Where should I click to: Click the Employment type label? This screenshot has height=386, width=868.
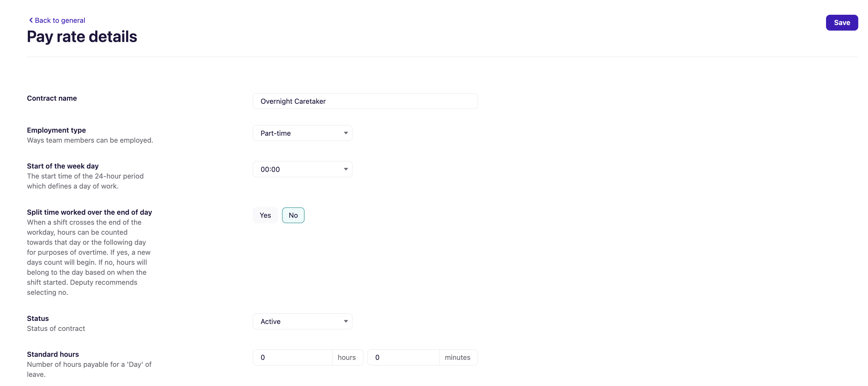56,130
